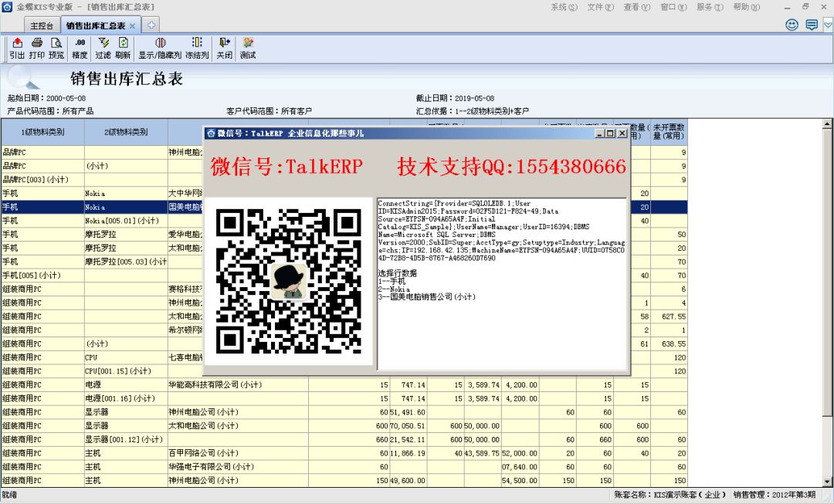The width and height of the screenshot is (834, 504).
Task: Click the 51,491.60 value cell
Action: pos(408,412)
